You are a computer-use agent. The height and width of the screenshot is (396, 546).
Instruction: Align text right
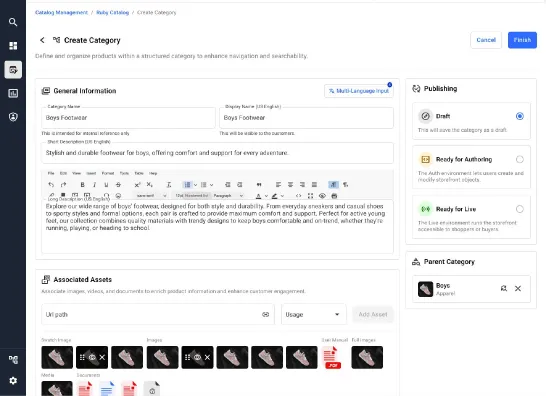302,185
